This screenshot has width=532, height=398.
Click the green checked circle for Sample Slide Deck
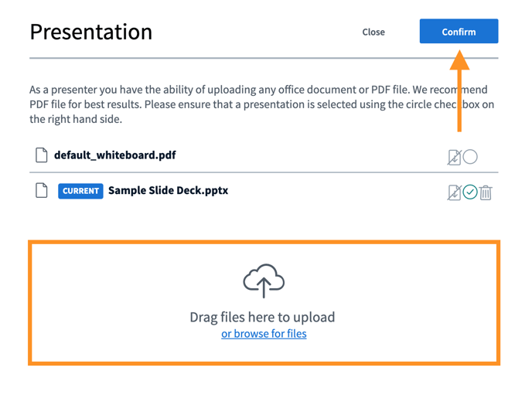[x=470, y=192]
